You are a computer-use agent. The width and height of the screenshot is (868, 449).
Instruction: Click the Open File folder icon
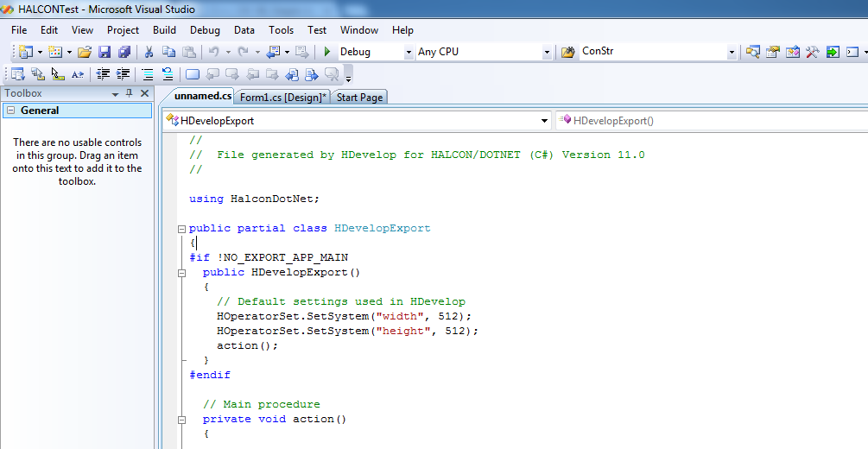(x=84, y=52)
